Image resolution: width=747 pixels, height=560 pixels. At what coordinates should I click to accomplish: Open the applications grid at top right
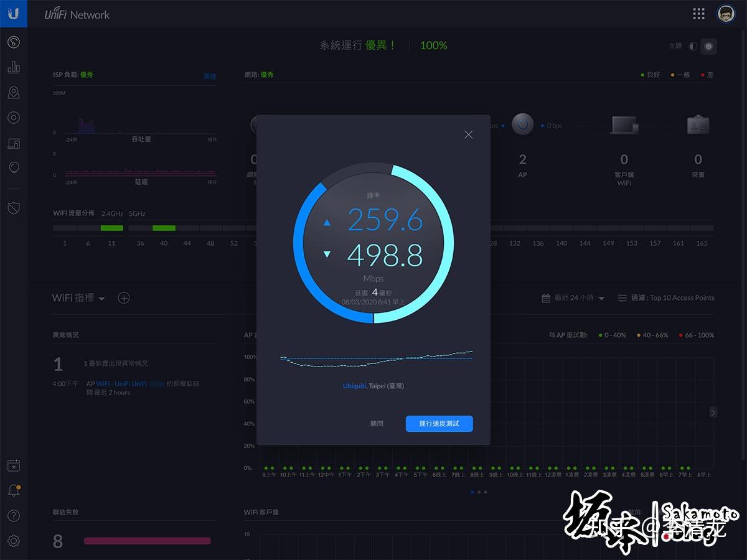point(698,13)
